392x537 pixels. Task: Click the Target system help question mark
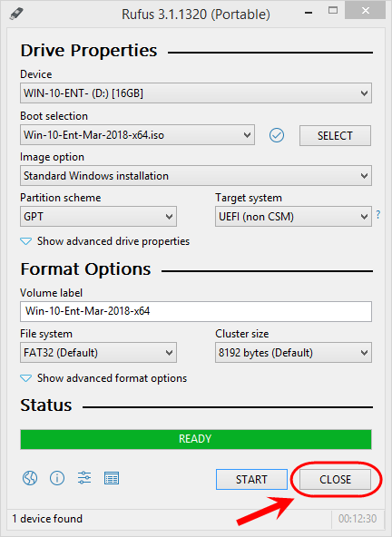point(378,215)
